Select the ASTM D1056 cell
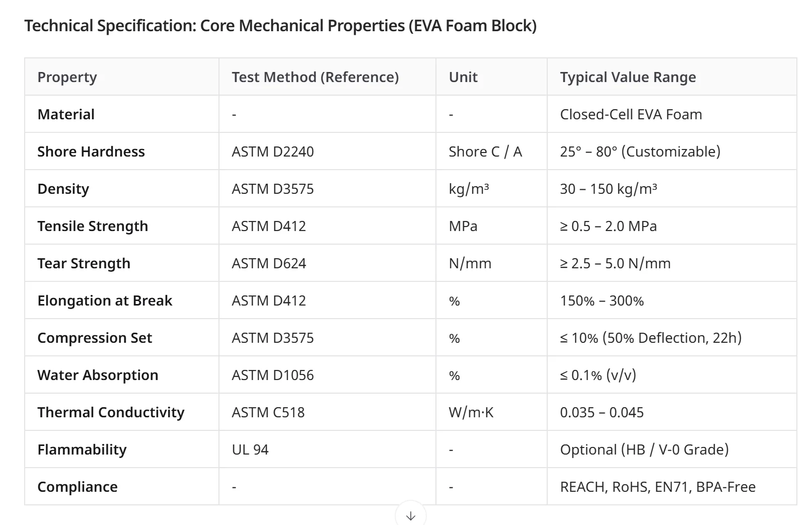 click(273, 375)
